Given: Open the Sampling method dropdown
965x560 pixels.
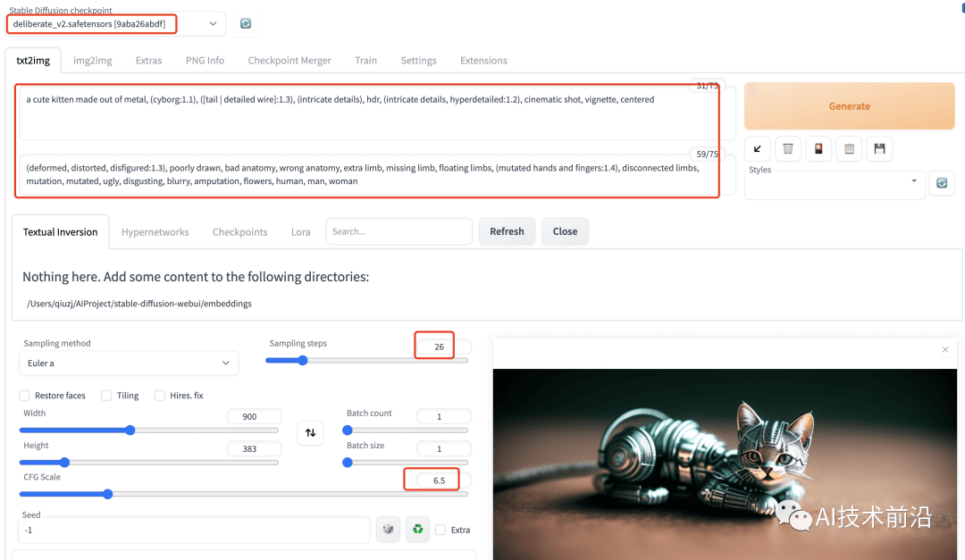Looking at the screenshot, I should (x=129, y=364).
